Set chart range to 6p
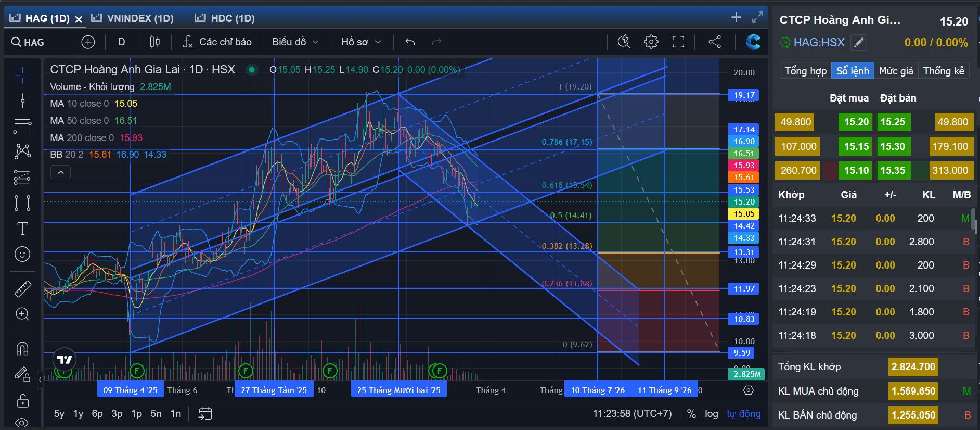 point(97,414)
